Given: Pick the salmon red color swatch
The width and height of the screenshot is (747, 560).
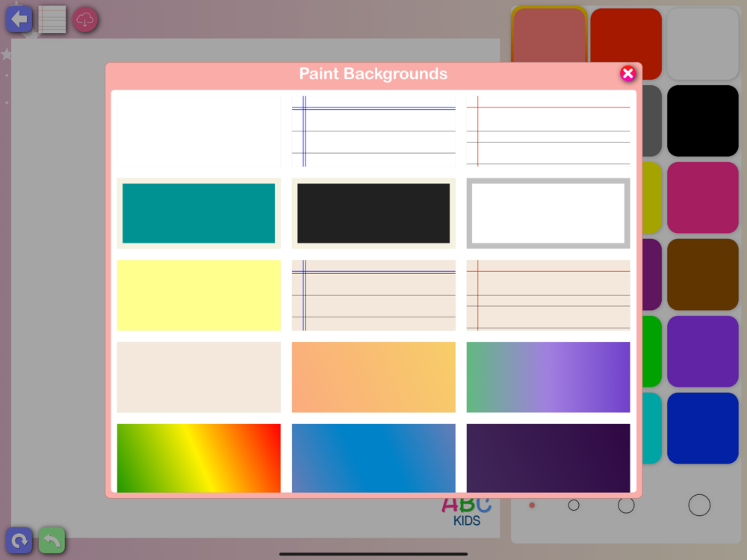Looking at the screenshot, I should (549, 34).
